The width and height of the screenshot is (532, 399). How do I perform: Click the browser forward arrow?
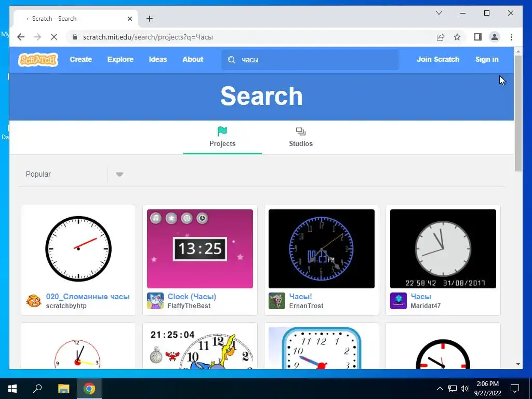click(37, 37)
